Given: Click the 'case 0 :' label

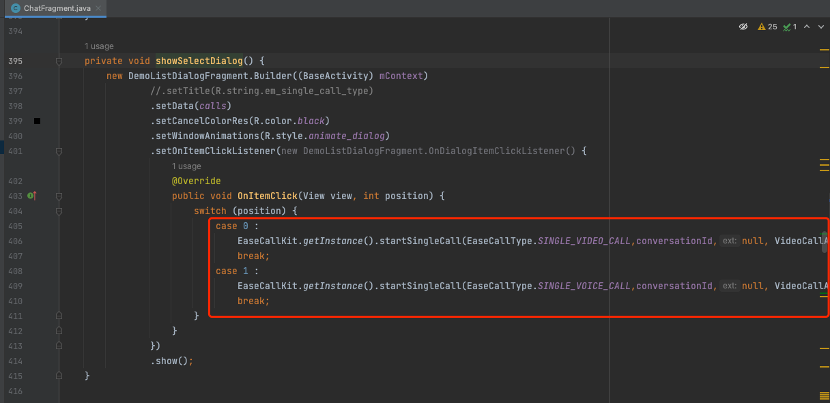Looking at the screenshot, I should (237, 226).
